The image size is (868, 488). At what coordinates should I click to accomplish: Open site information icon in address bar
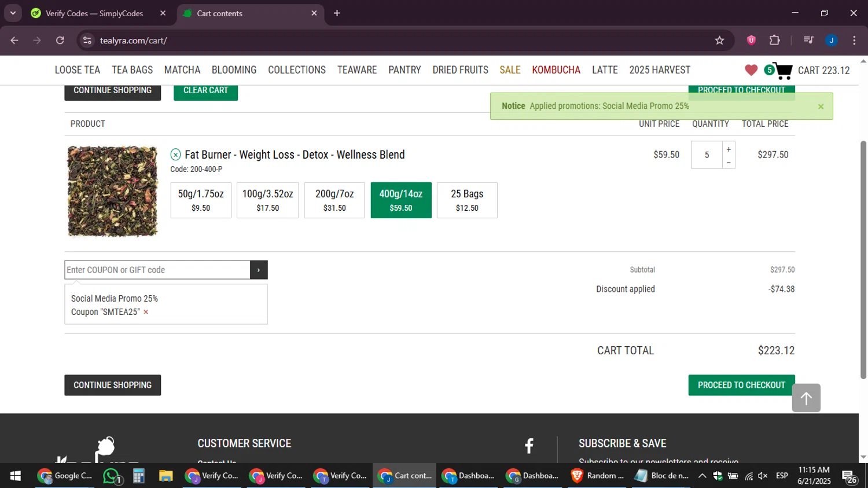coord(87,41)
